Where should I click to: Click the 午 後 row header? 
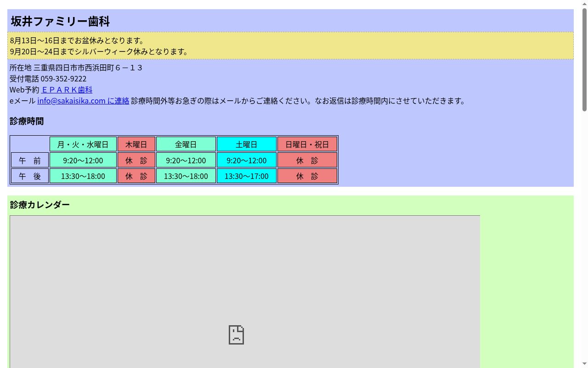pos(30,176)
